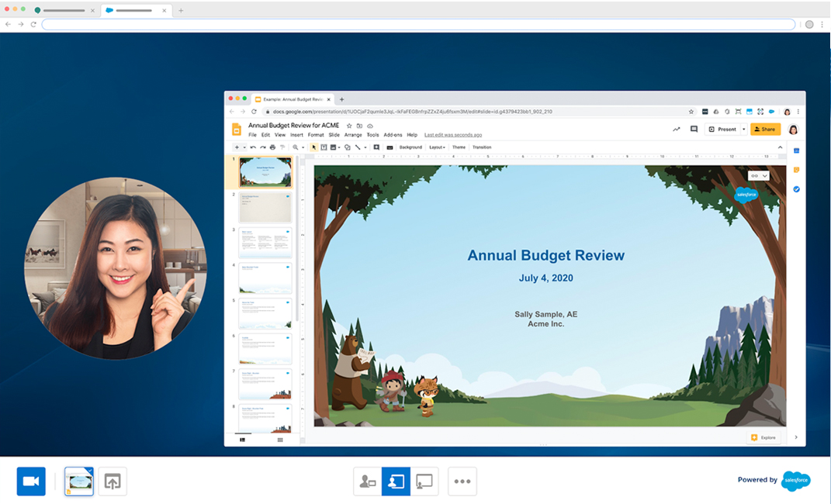Open the three-dots more options button

click(x=462, y=482)
